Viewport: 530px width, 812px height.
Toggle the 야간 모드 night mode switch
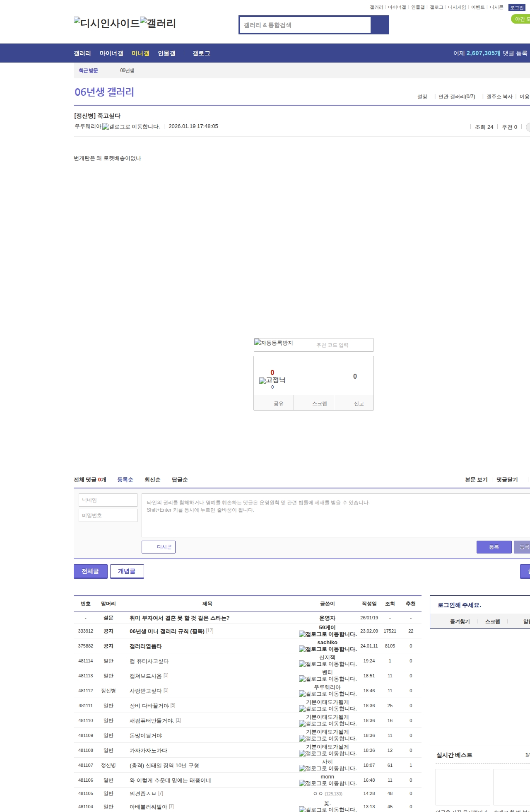tap(521, 19)
